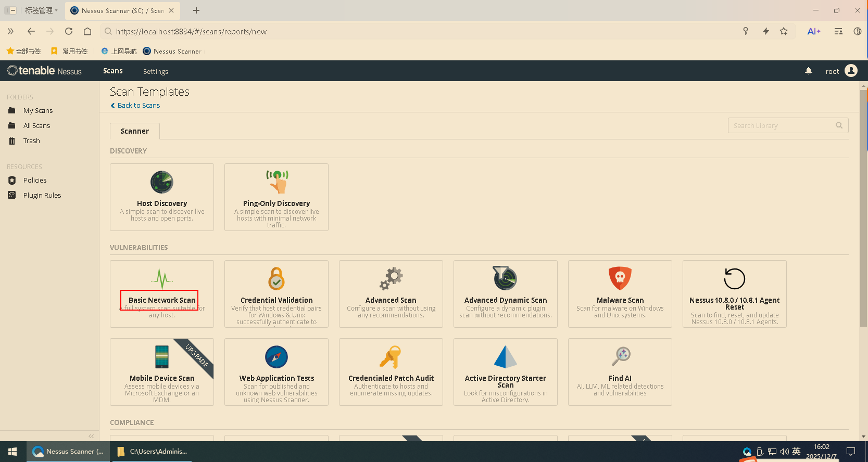Open the Windows Start menu

click(13, 451)
